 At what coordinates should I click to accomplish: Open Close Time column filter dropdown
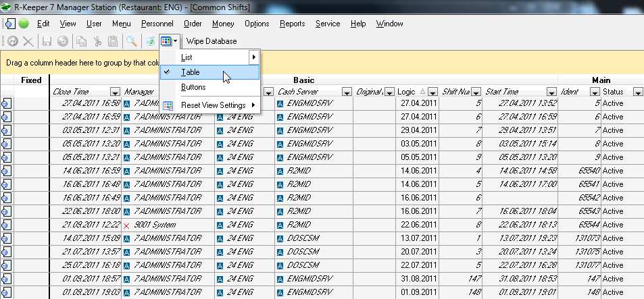(116, 92)
